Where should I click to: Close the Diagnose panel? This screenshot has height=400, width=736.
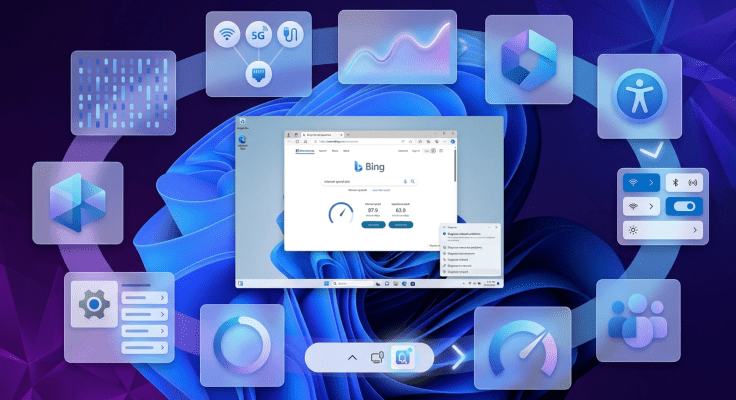(497, 227)
